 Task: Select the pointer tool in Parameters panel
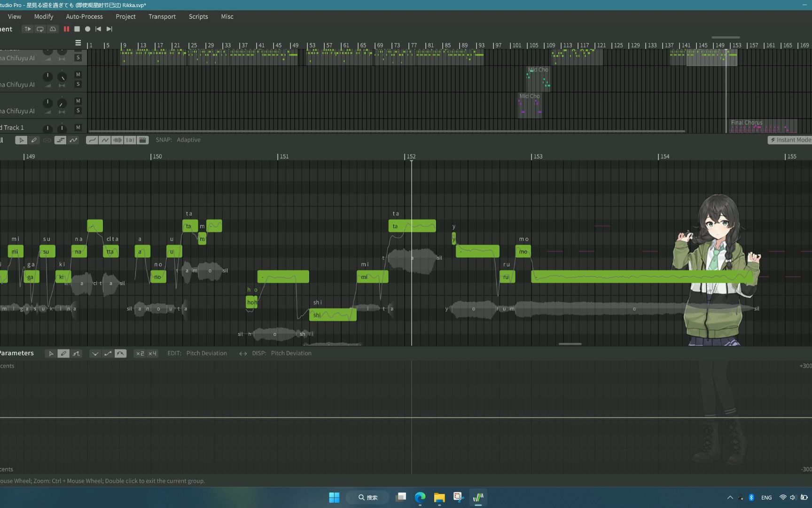pos(51,353)
